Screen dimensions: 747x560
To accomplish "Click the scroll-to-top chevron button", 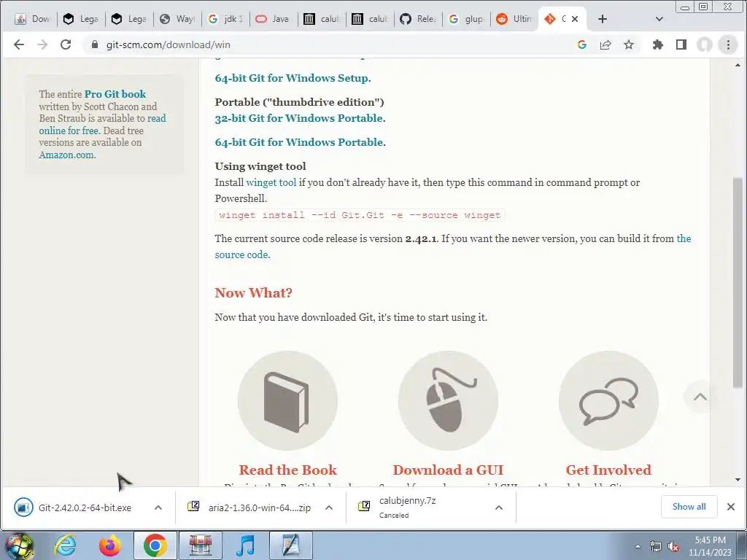I will [700, 397].
